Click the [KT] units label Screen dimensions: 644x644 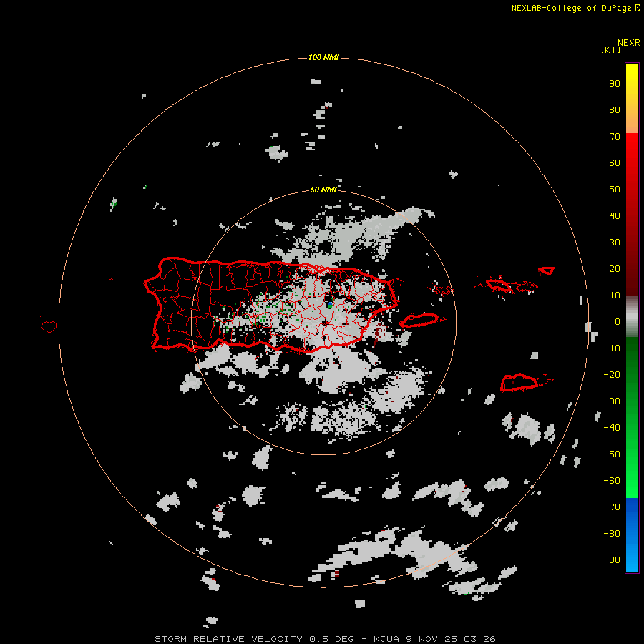610,49
